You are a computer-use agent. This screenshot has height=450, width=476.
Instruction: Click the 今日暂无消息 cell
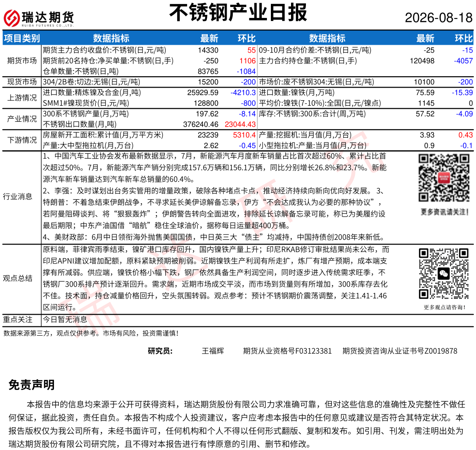(x=65, y=319)
